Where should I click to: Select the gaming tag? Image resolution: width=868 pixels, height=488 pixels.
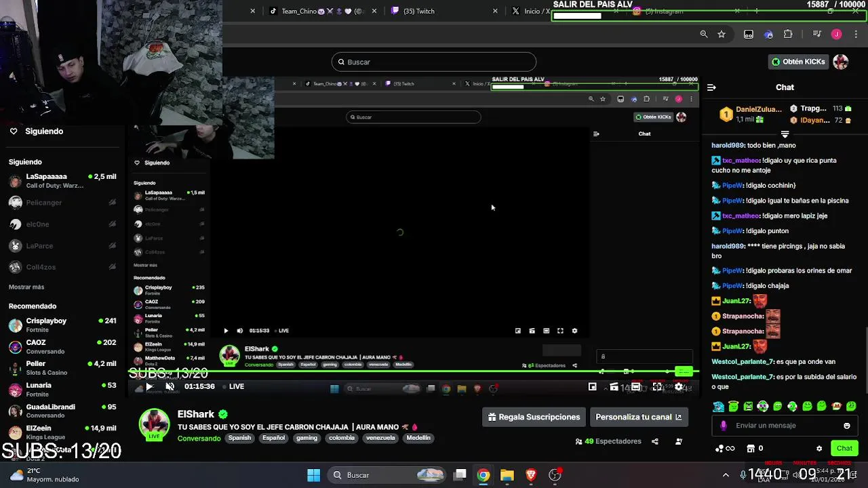click(x=307, y=438)
